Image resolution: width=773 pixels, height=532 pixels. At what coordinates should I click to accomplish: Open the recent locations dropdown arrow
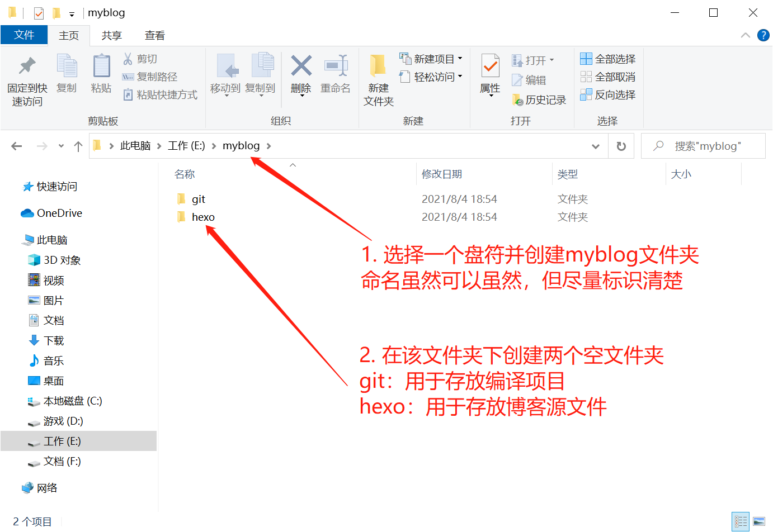(x=61, y=146)
